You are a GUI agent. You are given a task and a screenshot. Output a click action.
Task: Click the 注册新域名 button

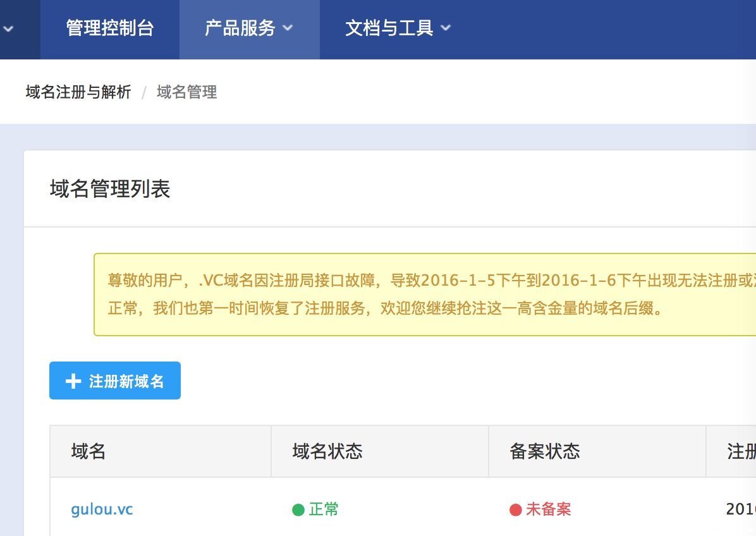click(114, 381)
